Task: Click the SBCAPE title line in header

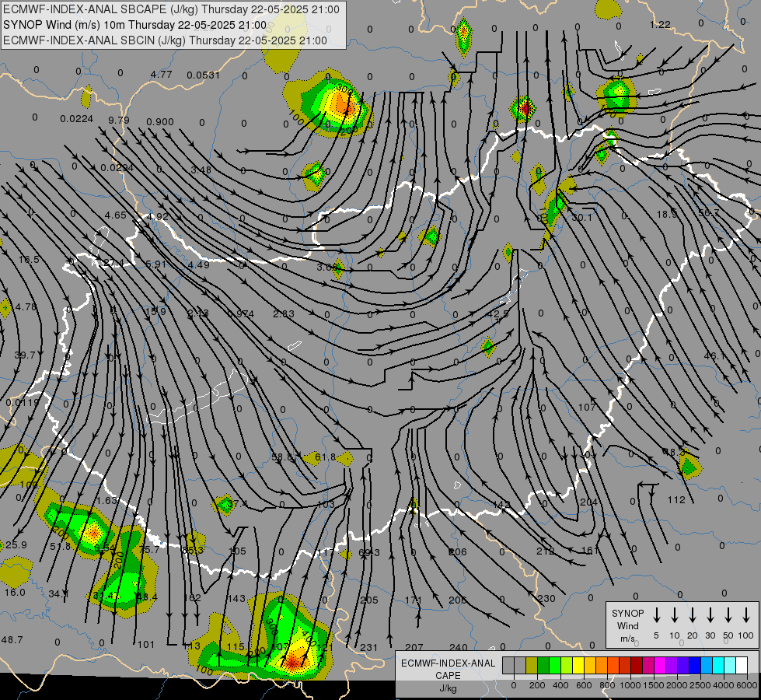Action: pyautogui.click(x=171, y=9)
